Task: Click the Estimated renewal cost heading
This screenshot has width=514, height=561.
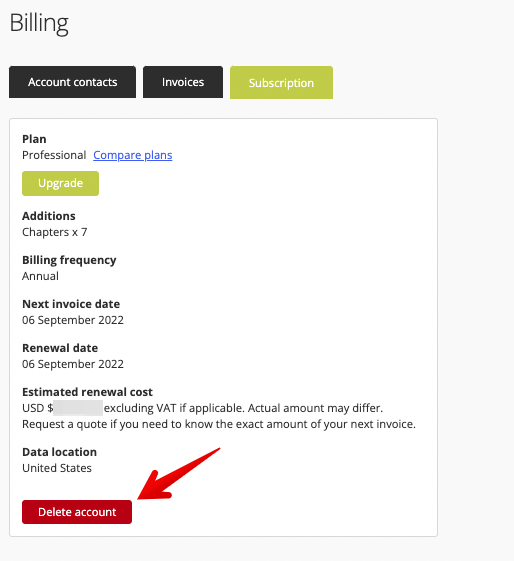Action: click(87, 392)
